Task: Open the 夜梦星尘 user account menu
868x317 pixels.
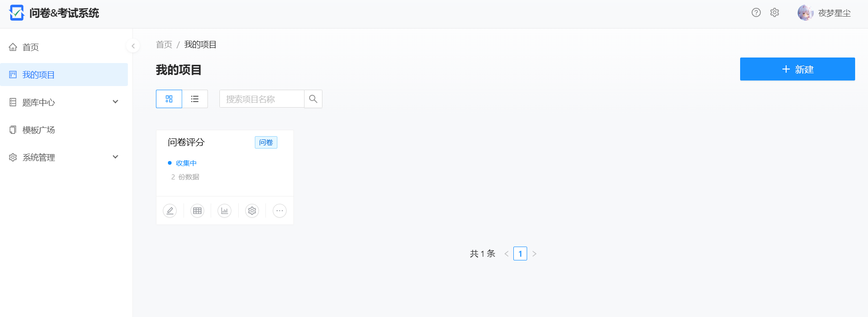Action: tap(824, 13)
